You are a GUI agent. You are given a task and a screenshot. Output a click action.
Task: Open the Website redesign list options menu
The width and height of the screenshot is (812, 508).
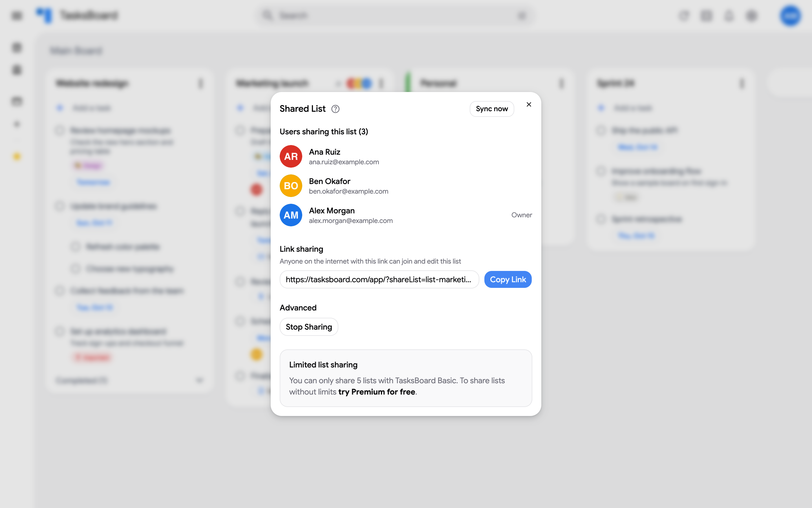pyautogui.click(x=201, y=83)
